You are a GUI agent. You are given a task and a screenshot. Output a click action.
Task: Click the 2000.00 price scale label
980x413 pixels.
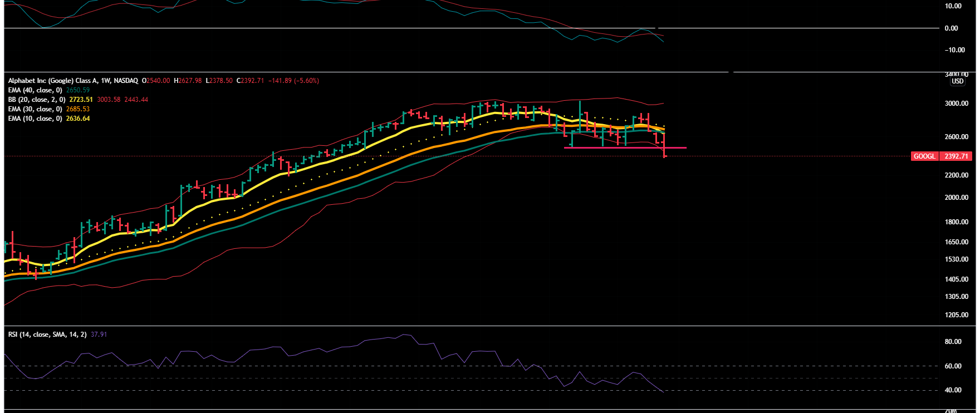click(956, 198)
